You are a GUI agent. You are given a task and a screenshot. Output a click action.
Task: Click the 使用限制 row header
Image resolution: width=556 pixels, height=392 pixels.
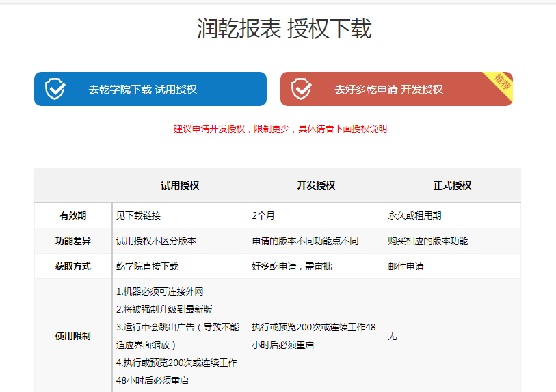pos(73,336)
